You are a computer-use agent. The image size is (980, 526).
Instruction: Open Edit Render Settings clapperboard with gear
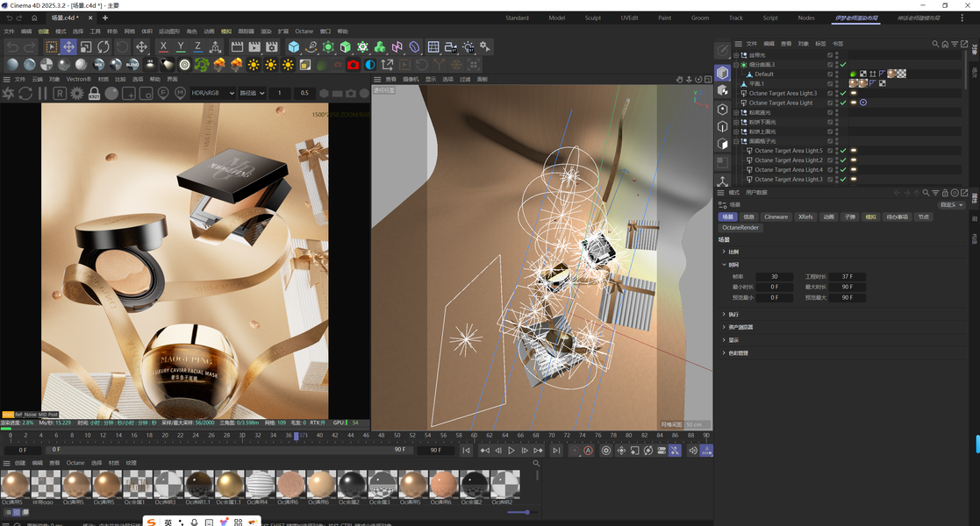272,46
